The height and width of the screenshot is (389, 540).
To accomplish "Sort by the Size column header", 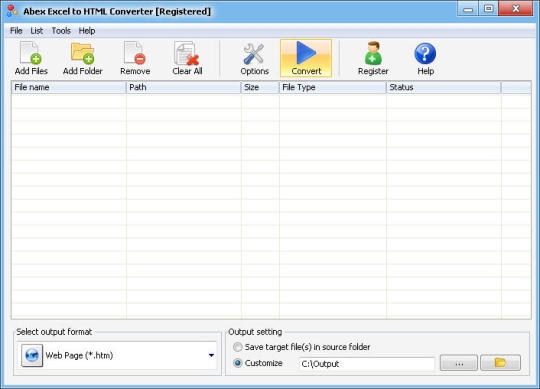I will coord(260,87).
